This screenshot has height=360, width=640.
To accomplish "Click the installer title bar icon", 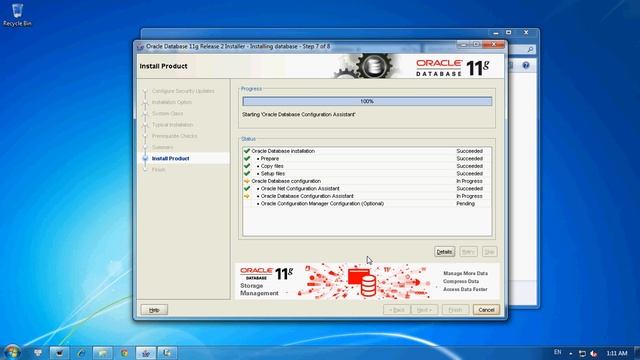I will (140, 47).
